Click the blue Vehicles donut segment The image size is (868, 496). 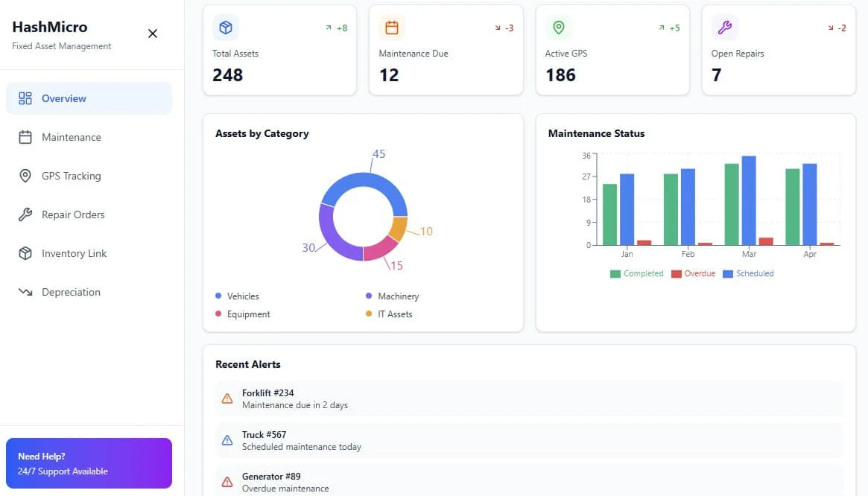[x=370, y=180]
